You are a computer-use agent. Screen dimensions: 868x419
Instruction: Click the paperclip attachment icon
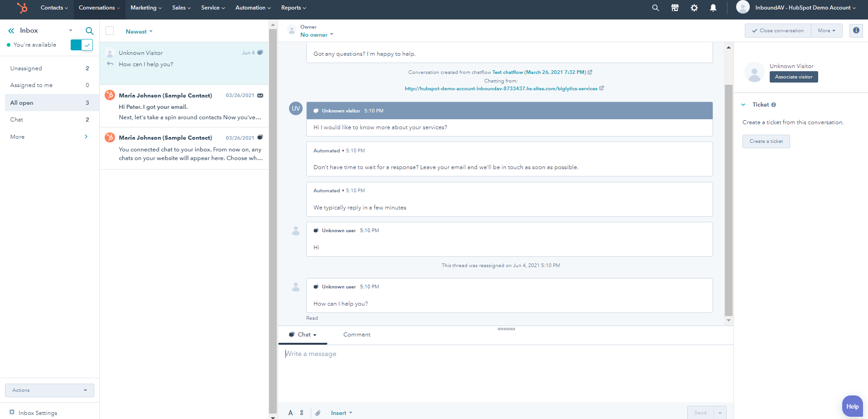click(x=318, y=413)
